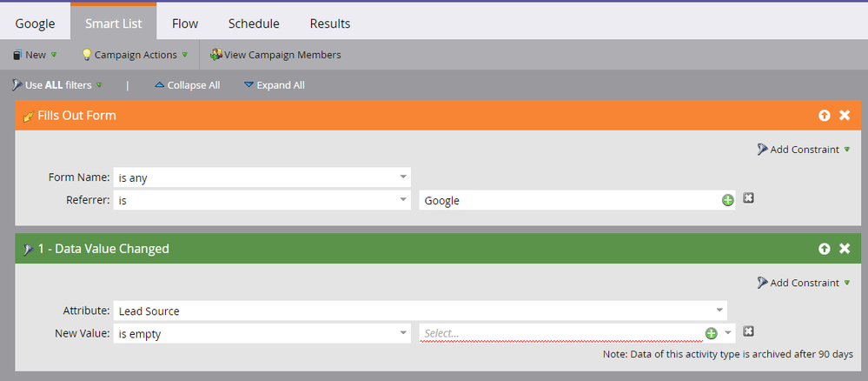Click Collapse All filters
The width and height of the screenshot is (868, 381).
click(187, 85)
